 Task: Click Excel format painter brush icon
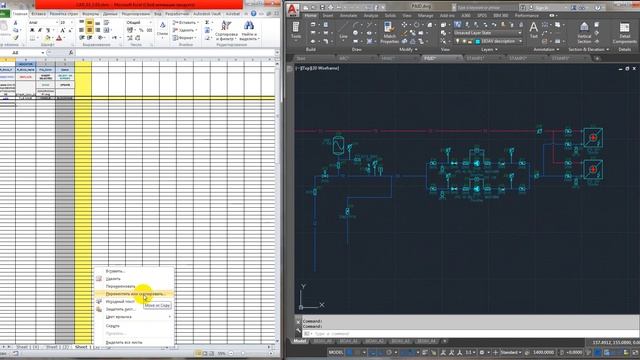pos(16,38)
